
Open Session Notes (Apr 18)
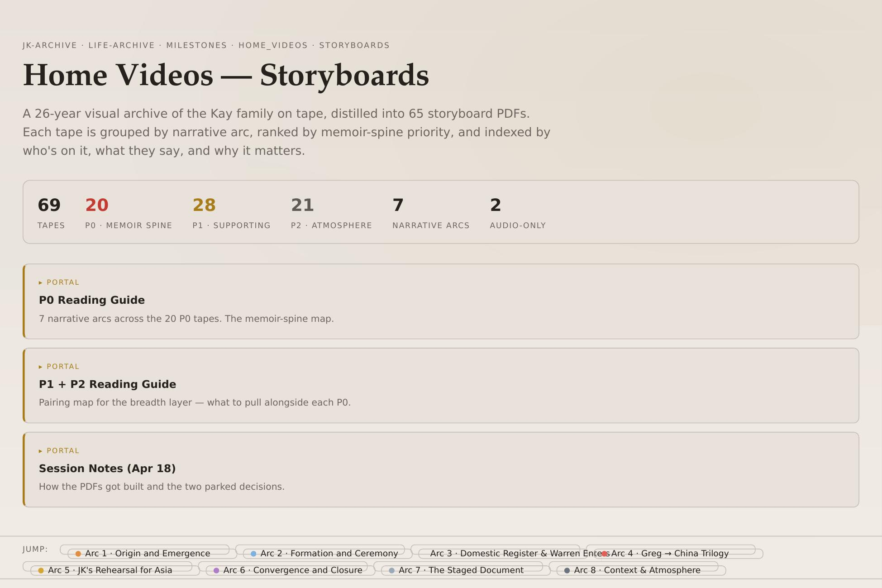(x=107, y=468)
